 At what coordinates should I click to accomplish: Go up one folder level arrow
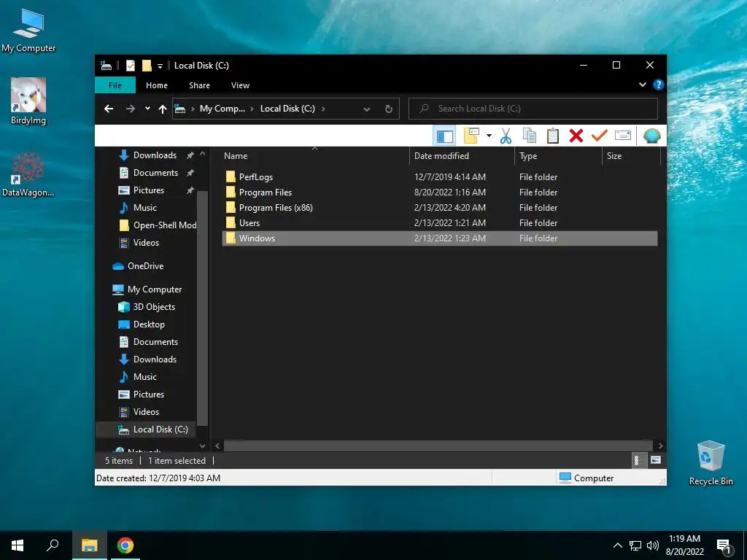(x=163, y=109)
